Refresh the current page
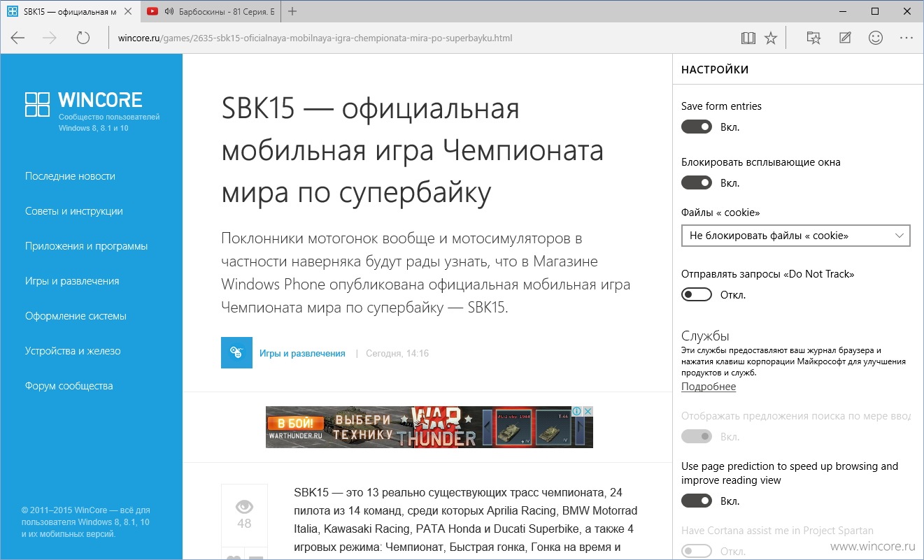The image size is (924, 560). [x=83, y=38]
